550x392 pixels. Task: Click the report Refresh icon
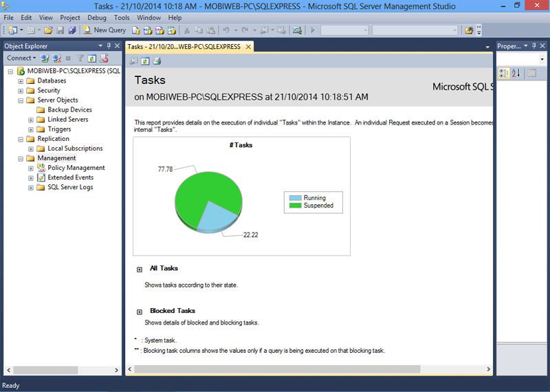pos(145,61)
